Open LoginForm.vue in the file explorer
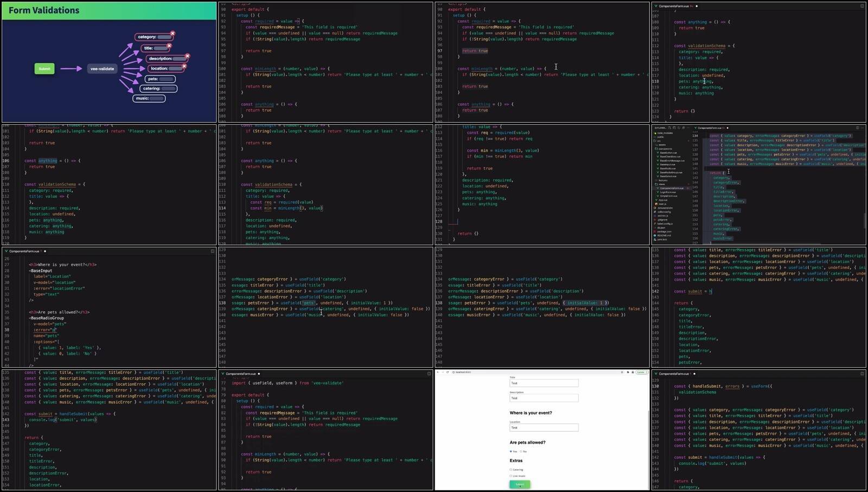 click(667, 192)
